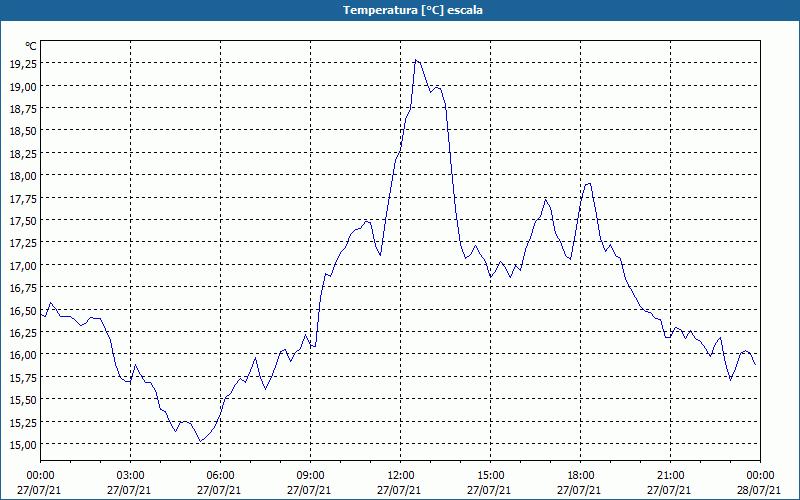
Task: Select the 17,75 axis value
Action: (23, 198)
